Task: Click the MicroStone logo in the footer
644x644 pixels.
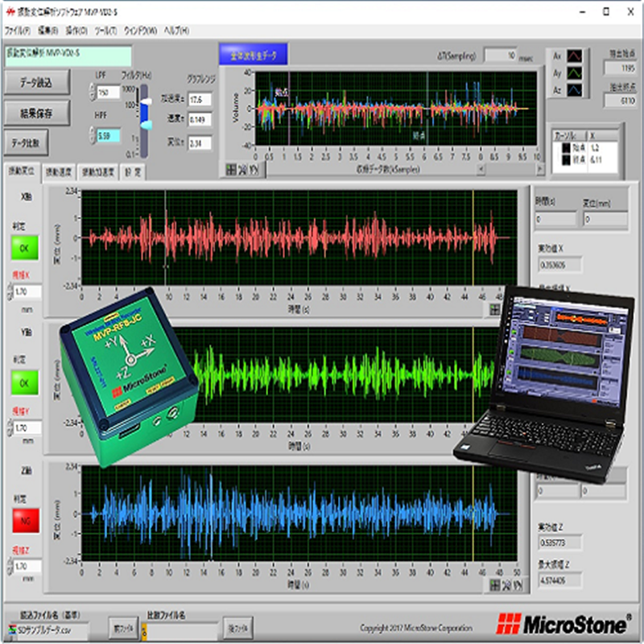Action: [564, 625]
